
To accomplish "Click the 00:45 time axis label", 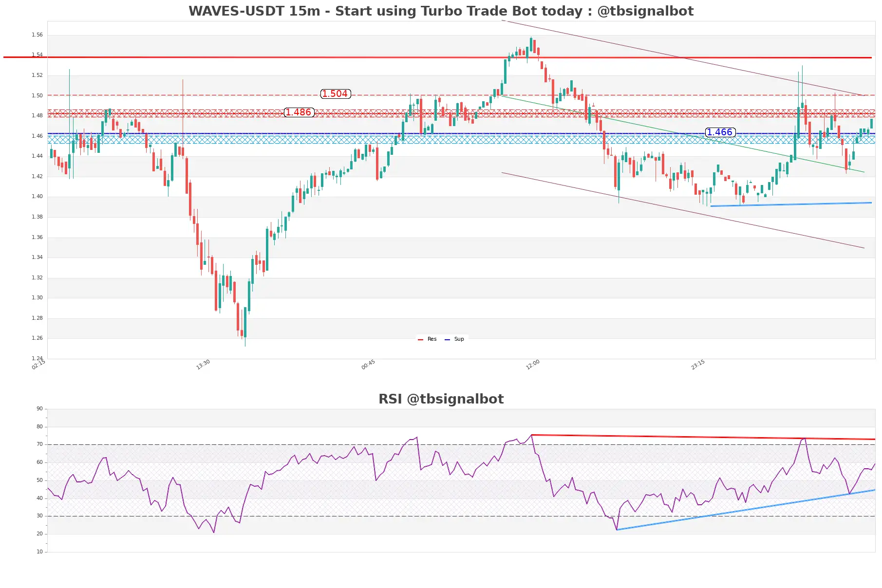I will (368, 365).
